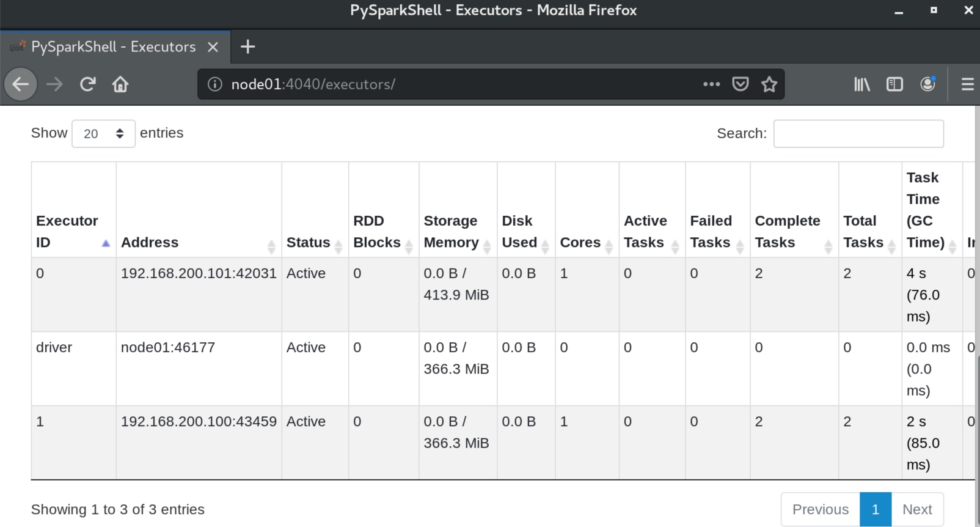980x527 pixels.
Task: Open the page actions three-dots menu
Action: point(712,84)
